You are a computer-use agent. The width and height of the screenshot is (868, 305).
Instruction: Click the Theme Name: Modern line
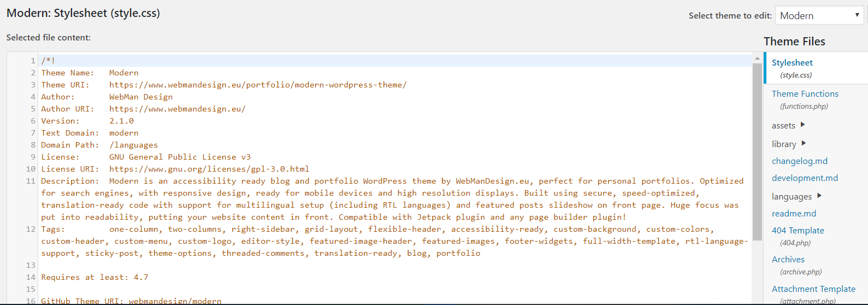pos(90,73)
